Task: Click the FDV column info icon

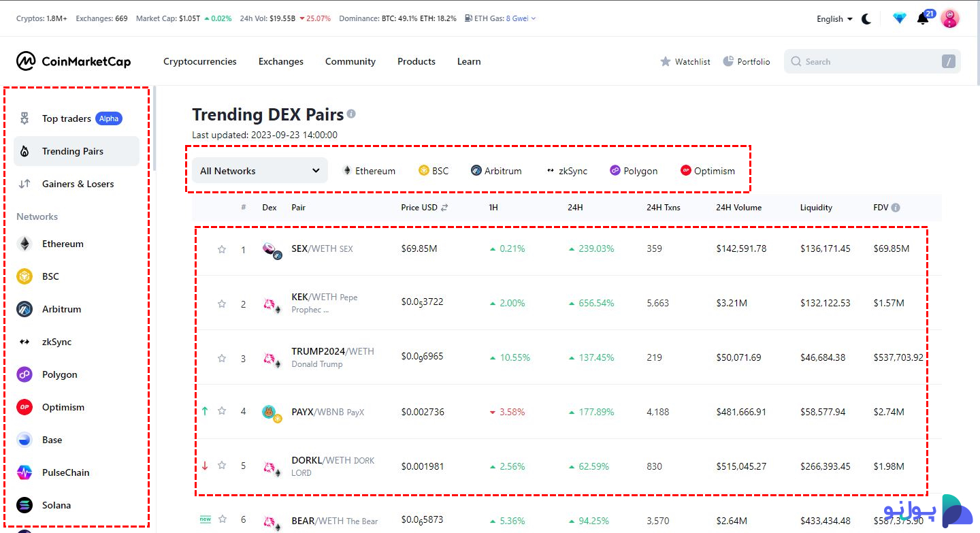Action: point(896,208)
